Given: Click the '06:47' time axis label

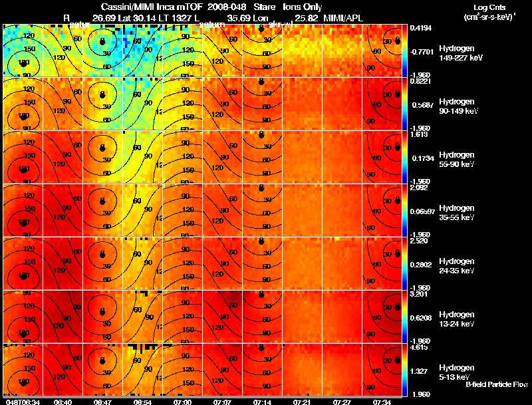Looking at the screenshot, I should pos(102,402).
